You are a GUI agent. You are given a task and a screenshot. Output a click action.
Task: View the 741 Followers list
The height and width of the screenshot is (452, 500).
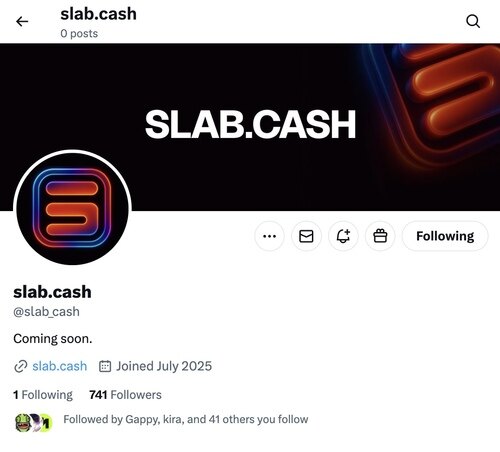[125, 395]
